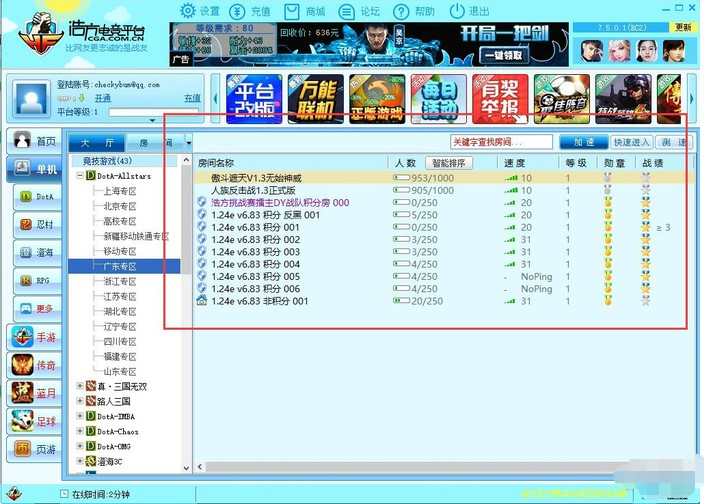
Task: Click the 测速 button
Action: pyautogui.click(x=673, y=142)
